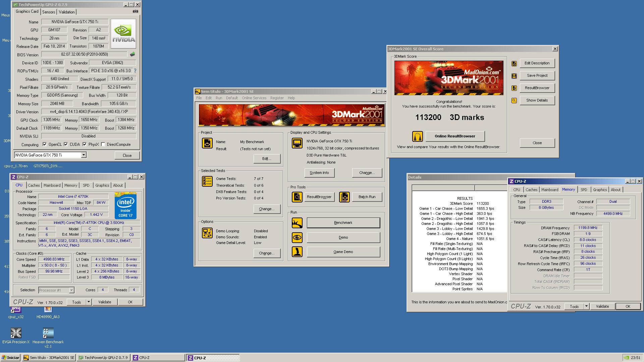Click Change... button in Options section
Screen dimensions: 644x362
click(x=267, y=253)
